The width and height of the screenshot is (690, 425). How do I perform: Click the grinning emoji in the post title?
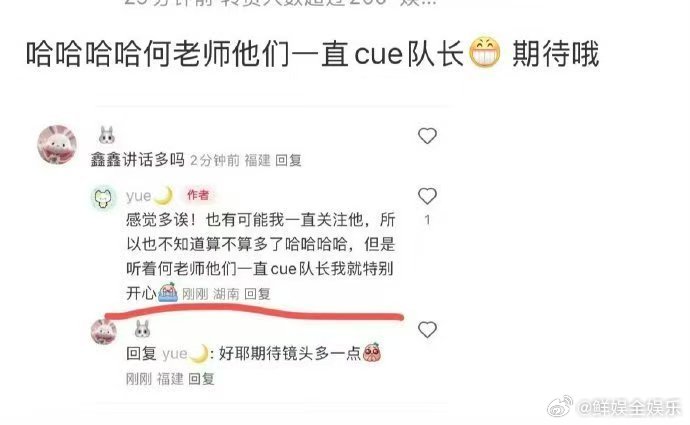[x=484, y=53]
